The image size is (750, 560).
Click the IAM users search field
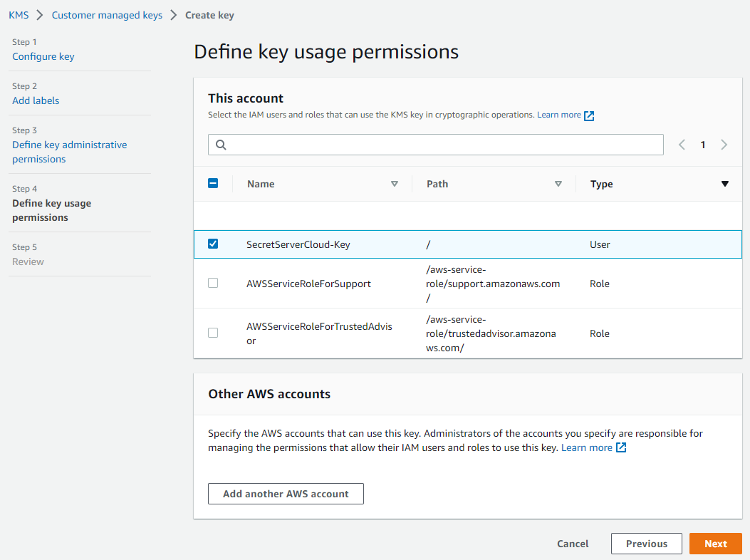(442, 145)
